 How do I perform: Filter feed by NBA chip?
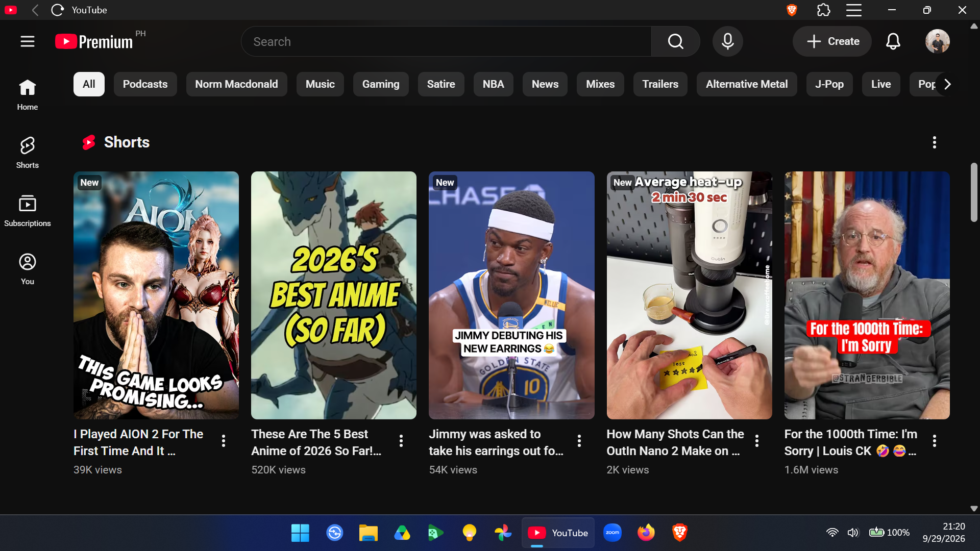(493, 84)
